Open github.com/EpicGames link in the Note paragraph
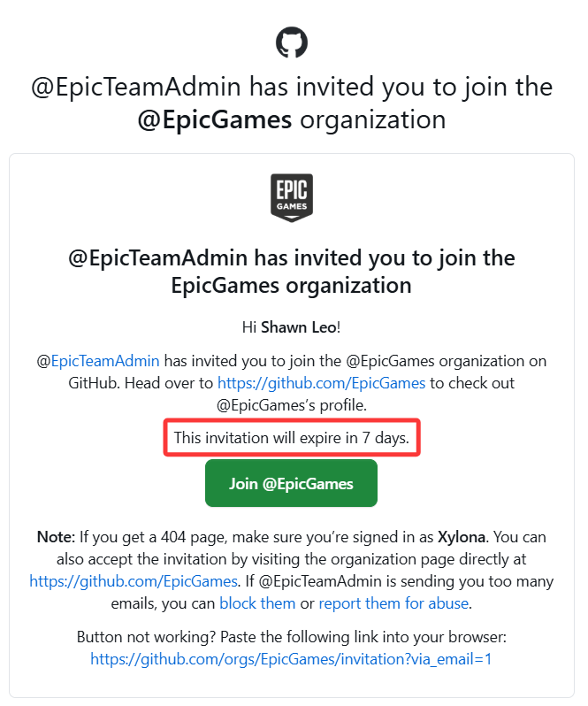This screenshot has height=706, width=588. pyautogui.click(x=134, y=581)
